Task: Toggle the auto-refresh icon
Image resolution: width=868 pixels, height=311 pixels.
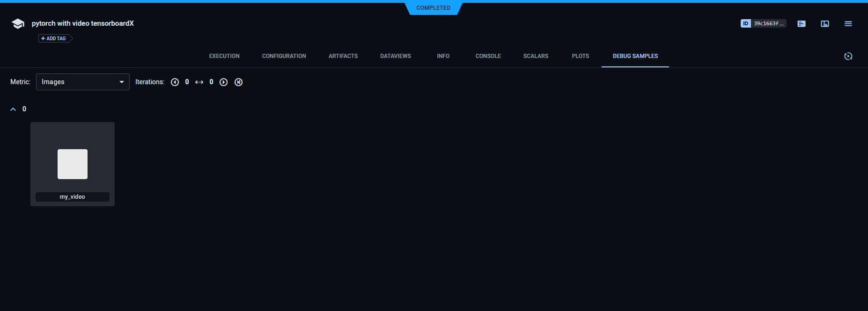Action: (x=848, y=56)
